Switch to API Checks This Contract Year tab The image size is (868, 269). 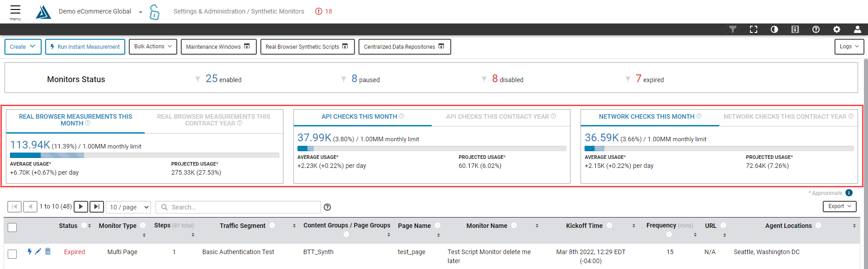click(500, 116)
